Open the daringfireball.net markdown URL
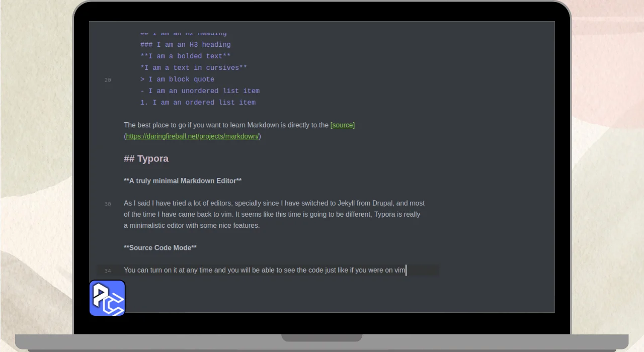This screenshot has width=644, height=352. (192, 136)
